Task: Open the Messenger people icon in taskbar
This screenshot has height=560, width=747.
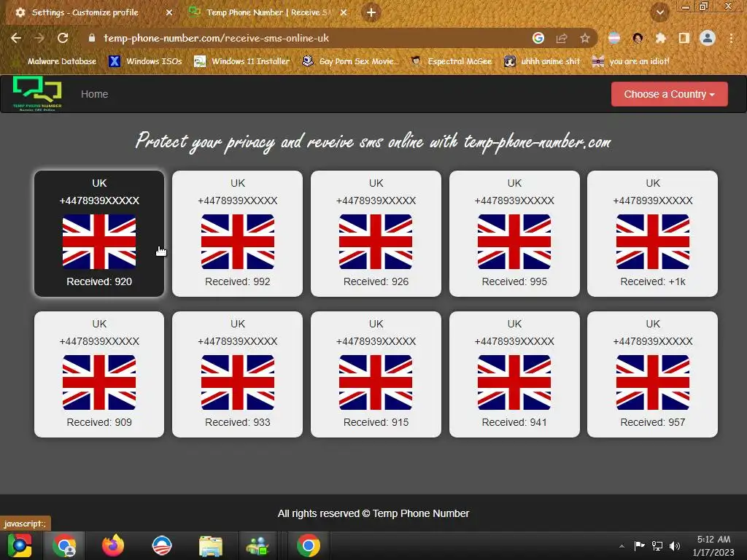Action: (258, 545)
